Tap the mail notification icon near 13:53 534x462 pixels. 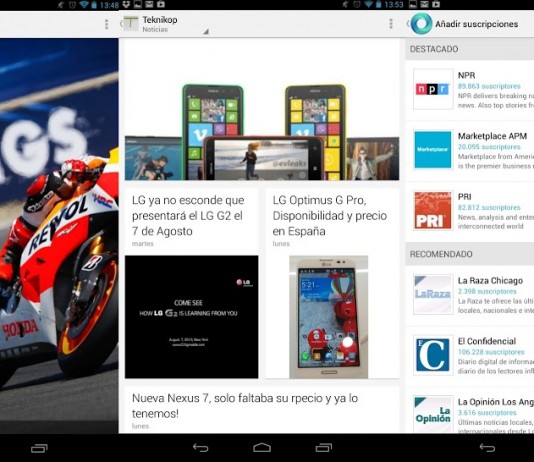[424, 4]
